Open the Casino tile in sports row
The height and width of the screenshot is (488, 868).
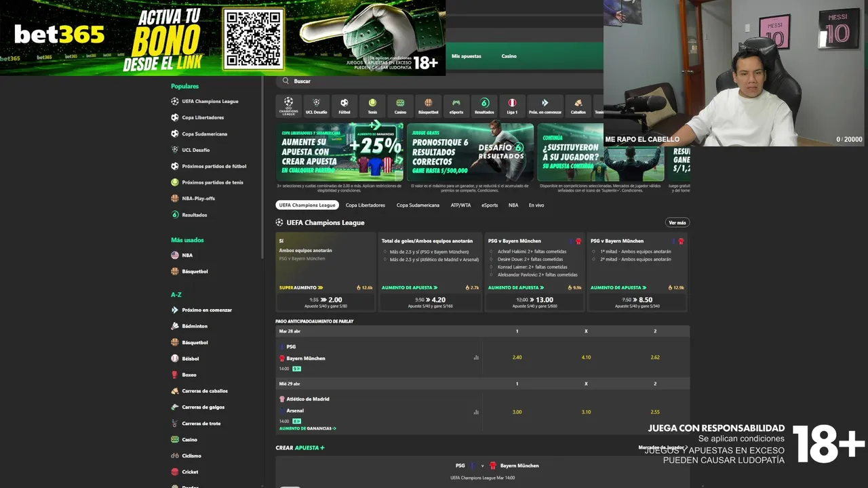400,106
